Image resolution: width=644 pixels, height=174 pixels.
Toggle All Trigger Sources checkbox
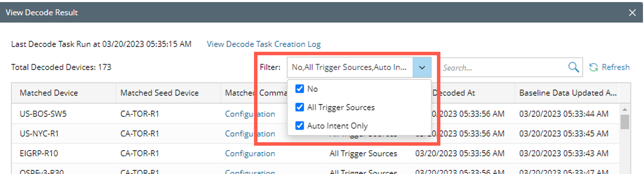tap(300, 107)
